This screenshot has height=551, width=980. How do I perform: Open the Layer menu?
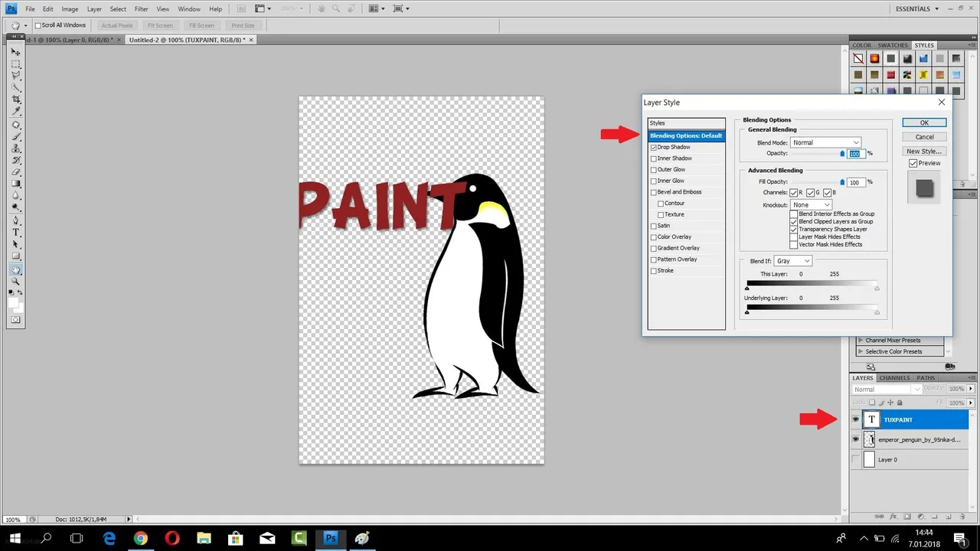[x=94, y=9]
